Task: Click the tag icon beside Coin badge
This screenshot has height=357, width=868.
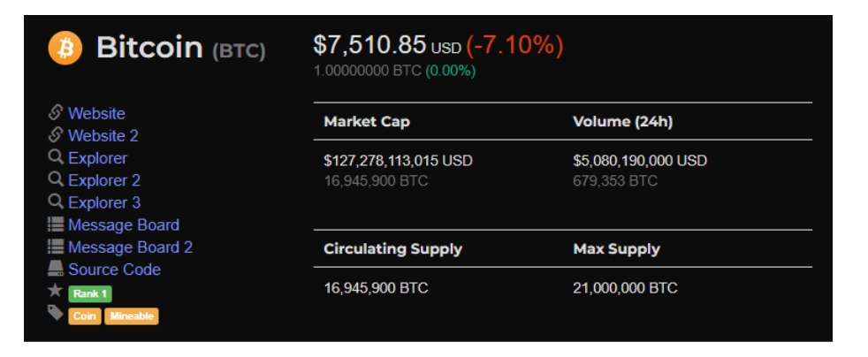Action: coord(56,313)
